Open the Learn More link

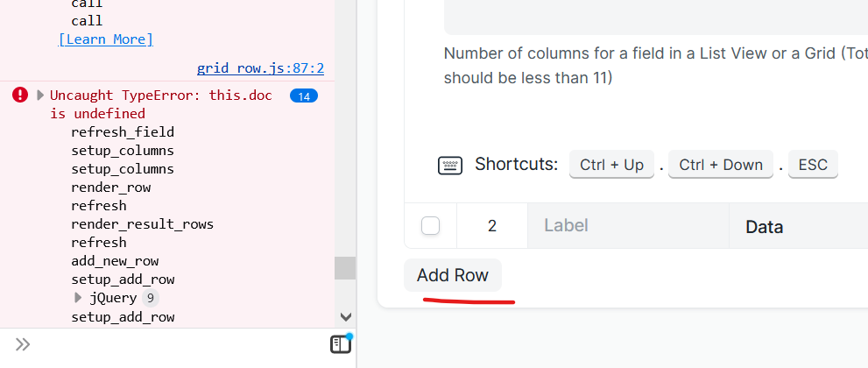coord(106,39)
